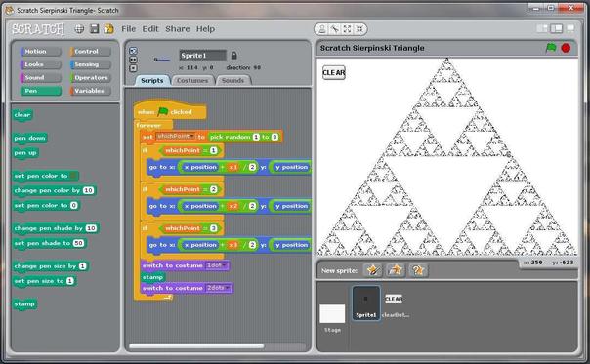Click the color swatch in set pen color block

74,176
